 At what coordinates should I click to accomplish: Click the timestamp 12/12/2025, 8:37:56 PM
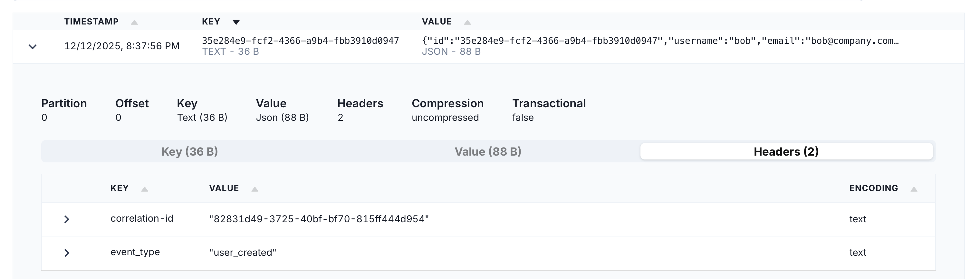pyautogui.click(x=122, y=46)
